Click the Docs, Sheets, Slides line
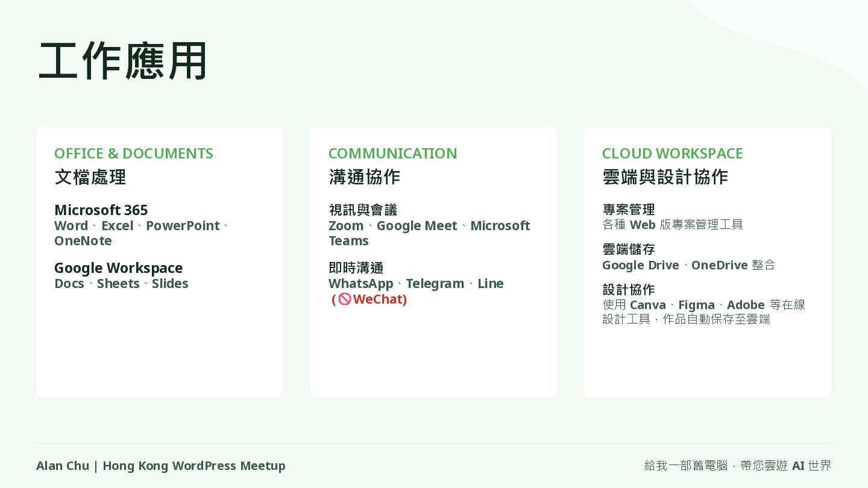 coord(121,284)
